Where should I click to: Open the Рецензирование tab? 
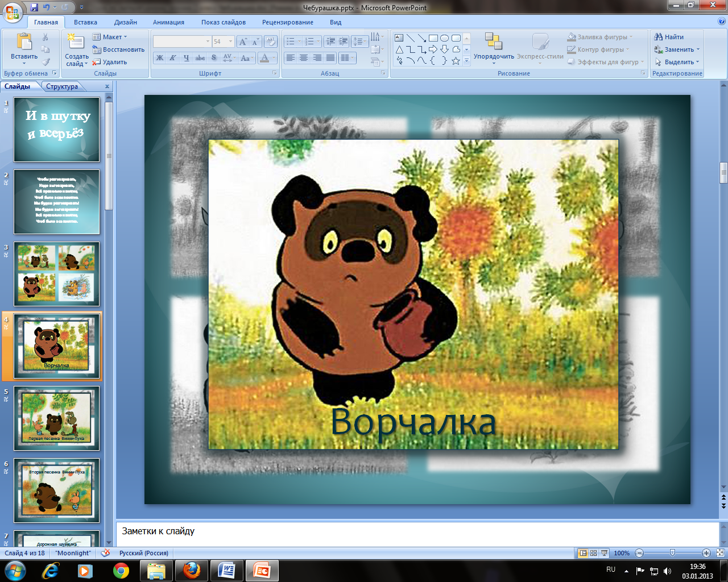click(x=288, y=22)
